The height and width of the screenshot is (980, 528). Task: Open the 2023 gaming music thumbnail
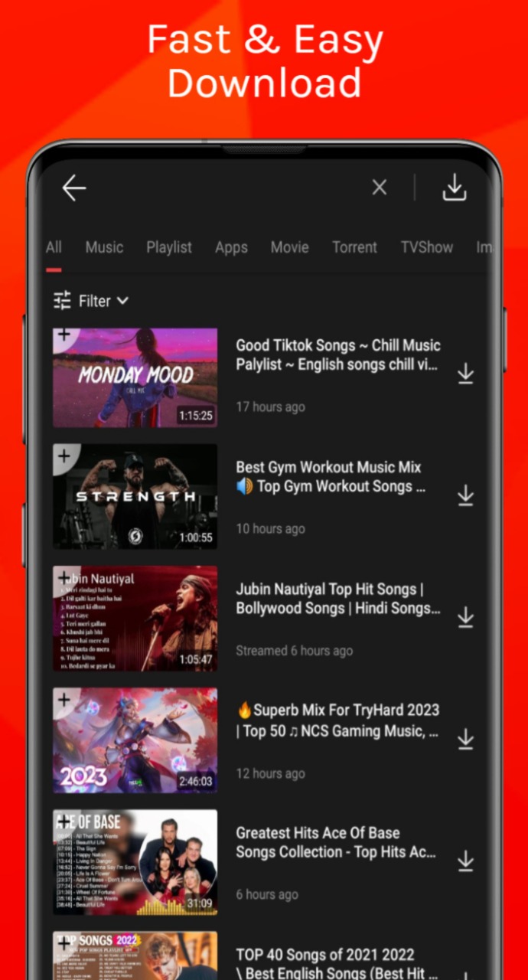click(x=135, y=740)
